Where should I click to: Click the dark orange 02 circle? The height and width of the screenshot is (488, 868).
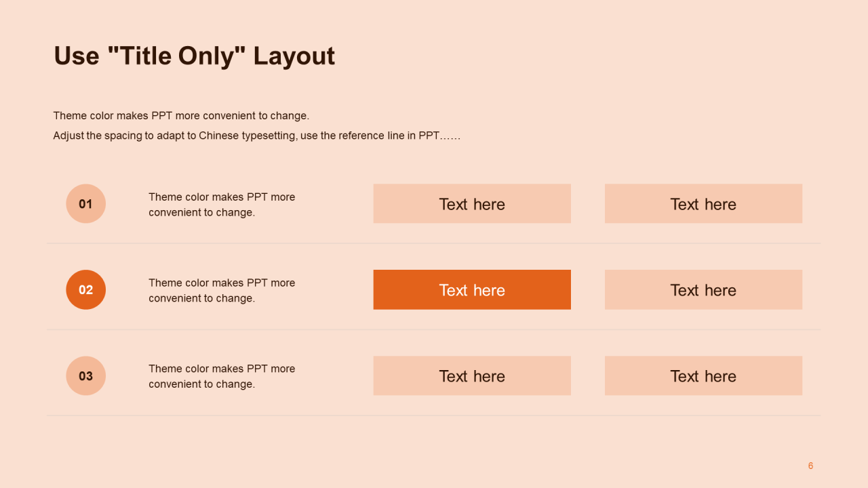(x=85, y=289)
